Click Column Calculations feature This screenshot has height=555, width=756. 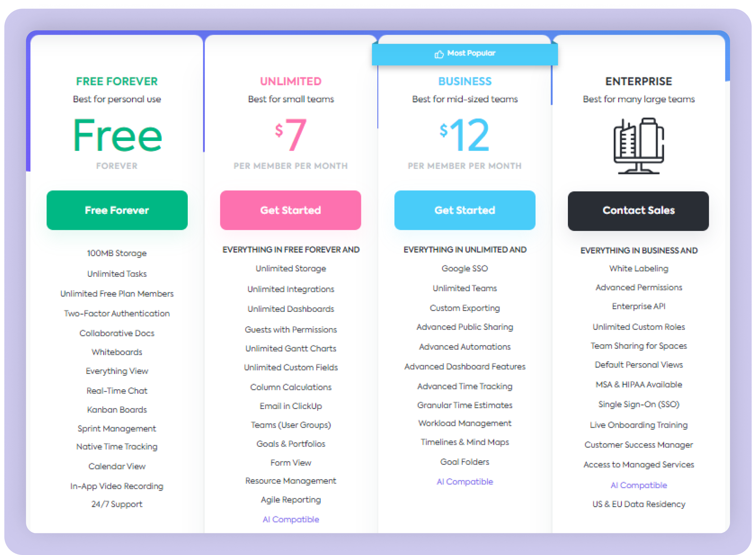point(291,387)
